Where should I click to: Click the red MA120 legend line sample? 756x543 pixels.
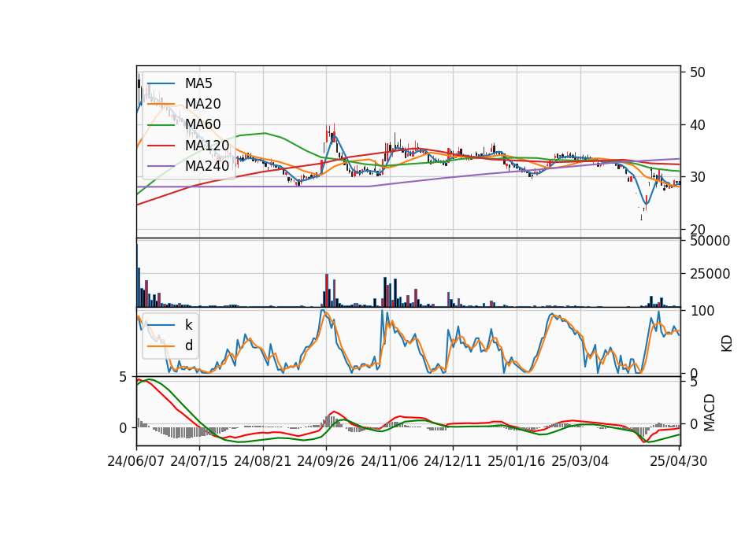point(161,146)
